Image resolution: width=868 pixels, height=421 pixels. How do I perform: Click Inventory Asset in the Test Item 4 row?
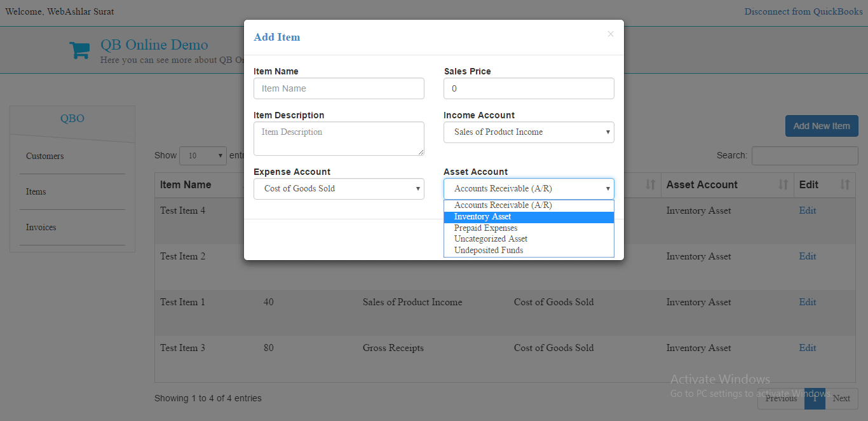[699, 210]
